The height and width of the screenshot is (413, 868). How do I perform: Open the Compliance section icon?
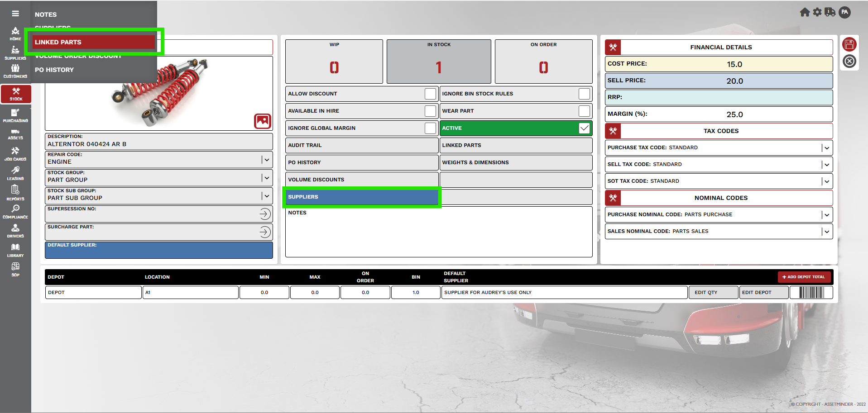click(x=15, y=211)
